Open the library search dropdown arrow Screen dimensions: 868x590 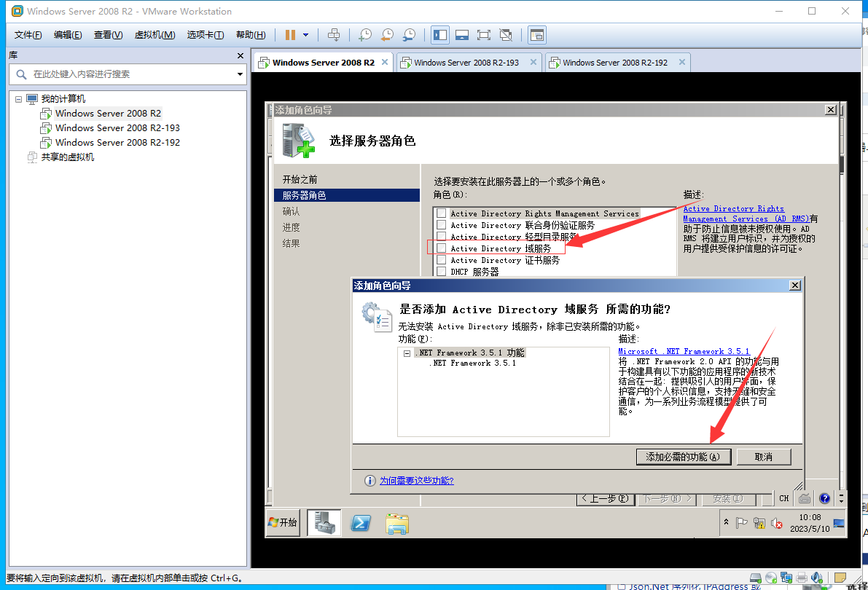click(x=241, y=74)
